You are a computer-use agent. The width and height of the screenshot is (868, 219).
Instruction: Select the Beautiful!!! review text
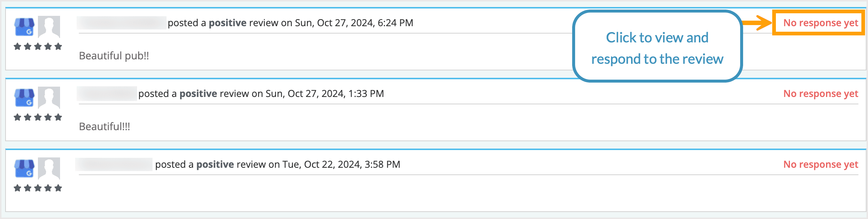tap(104, 127)
